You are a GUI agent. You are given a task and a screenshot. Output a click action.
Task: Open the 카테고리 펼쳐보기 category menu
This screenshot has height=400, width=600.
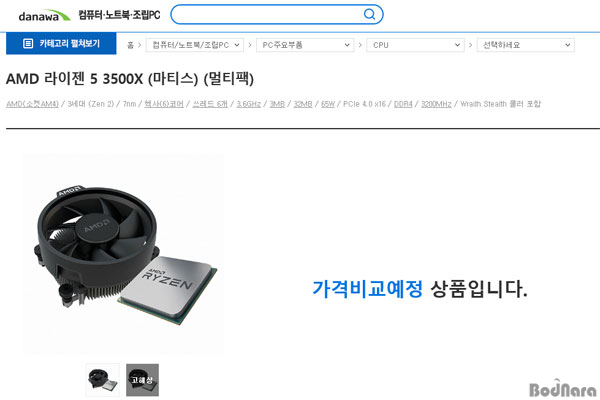61,44
